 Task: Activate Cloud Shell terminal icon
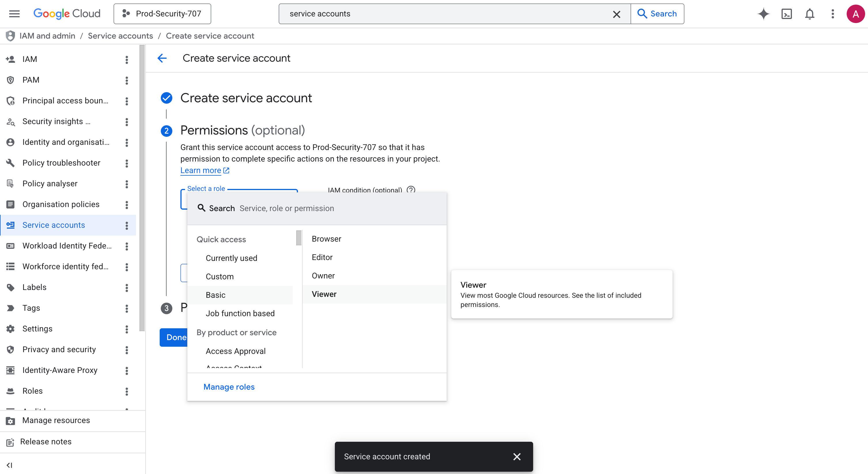[x=786, y=14]
